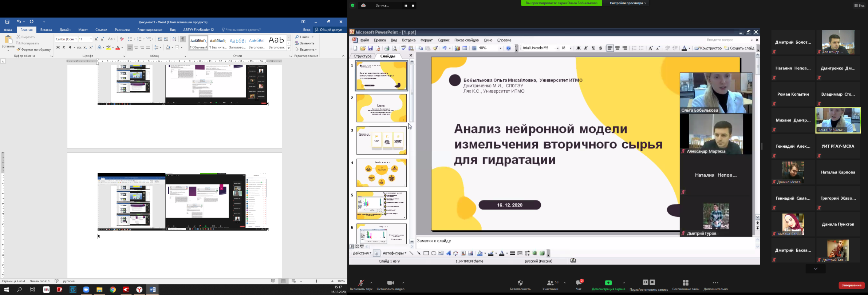Open the Настройки просмотра dropdown in Zoom
Screen dimensions: 868x295
pyautogui.click(x=628, y=3)
